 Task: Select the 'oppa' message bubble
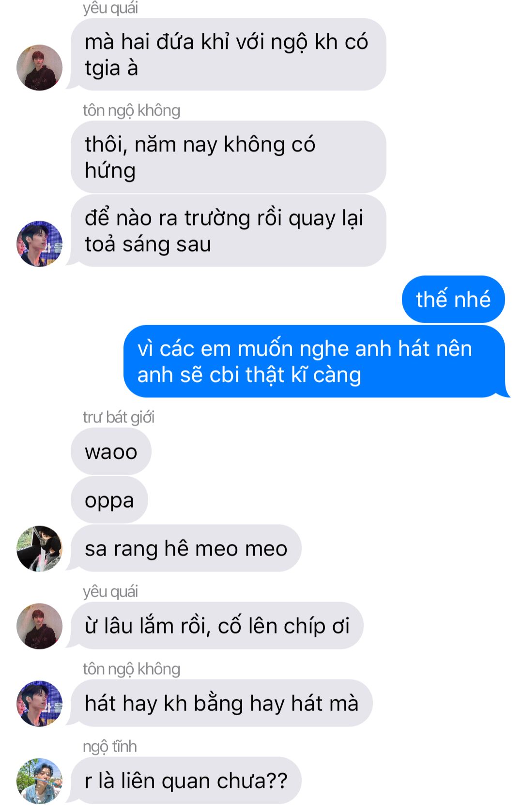(x=109, y=500)
